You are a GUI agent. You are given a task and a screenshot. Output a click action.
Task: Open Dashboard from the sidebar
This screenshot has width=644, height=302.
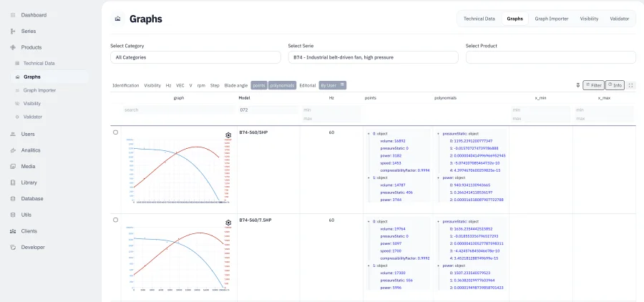(34, 15)
